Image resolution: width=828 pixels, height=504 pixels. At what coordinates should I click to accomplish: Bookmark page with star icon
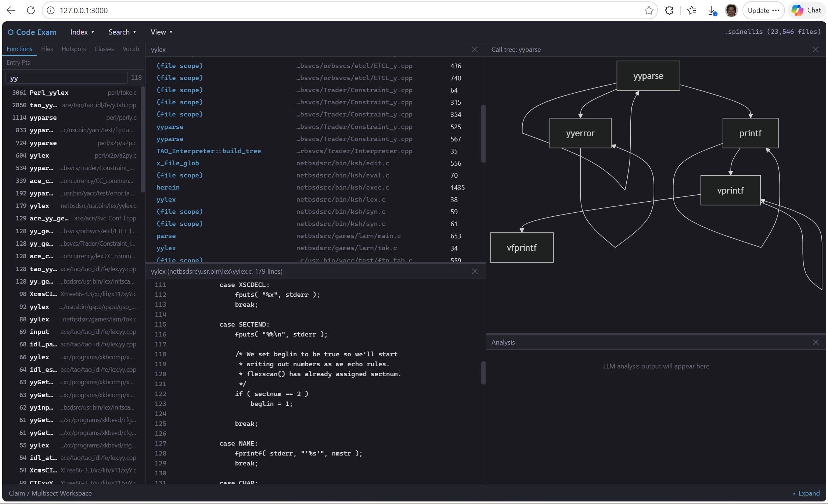[x=649, y=10]
